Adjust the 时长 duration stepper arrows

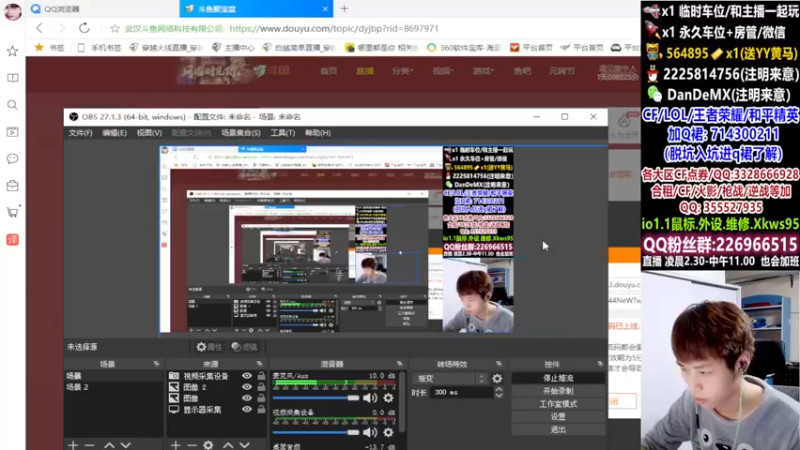coord(499,392)
